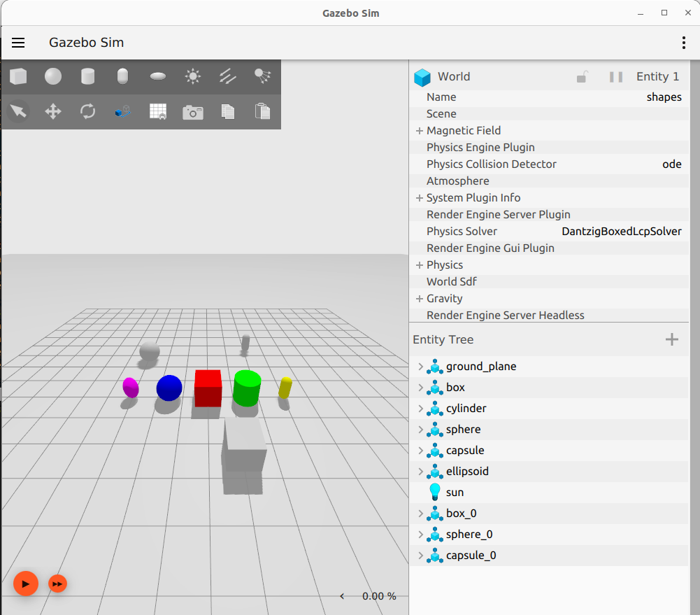The image size is (700, 615).
Task: Expand the box entity node
Action: point(420,388)
